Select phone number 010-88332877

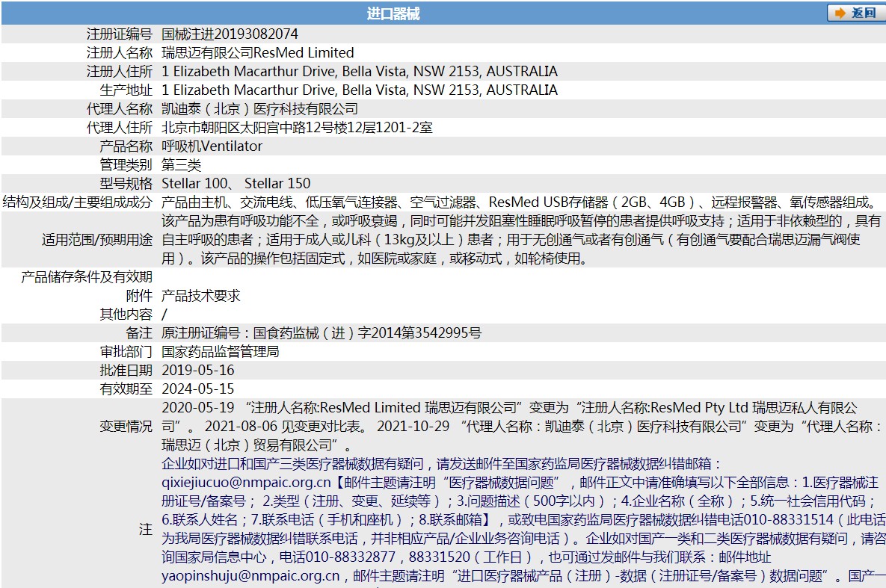[x=351, y=557]
